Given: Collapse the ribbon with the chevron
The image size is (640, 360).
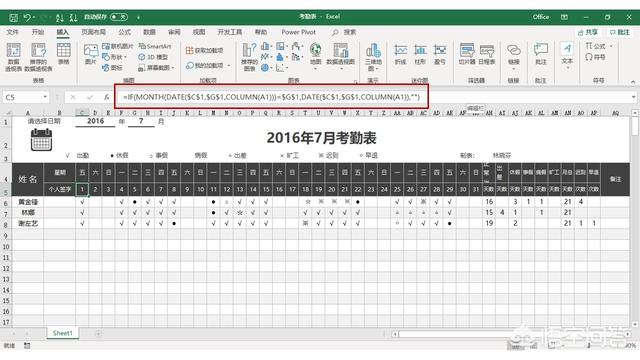Looking at the screenshot, I should 633,82.
